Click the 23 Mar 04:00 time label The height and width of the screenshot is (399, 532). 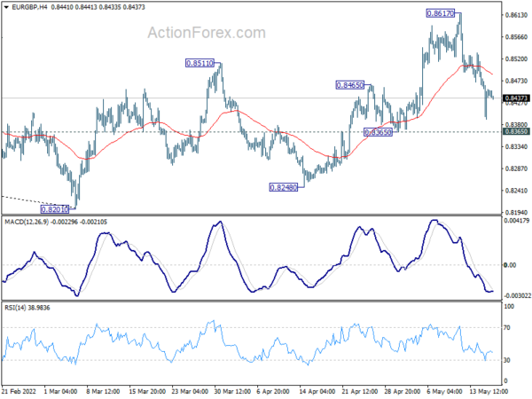190,392
